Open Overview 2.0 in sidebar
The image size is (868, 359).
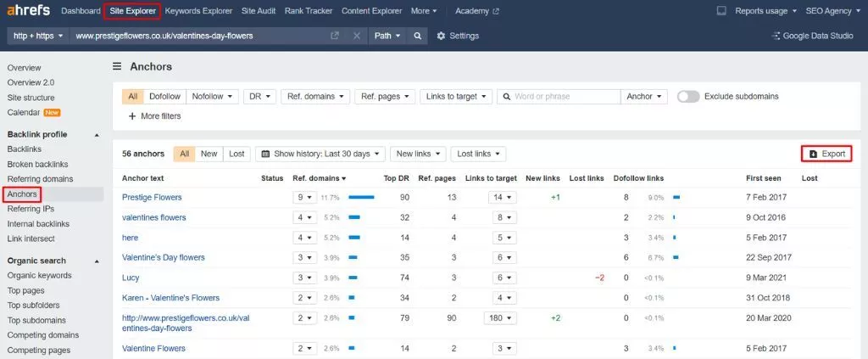point(31,82)
